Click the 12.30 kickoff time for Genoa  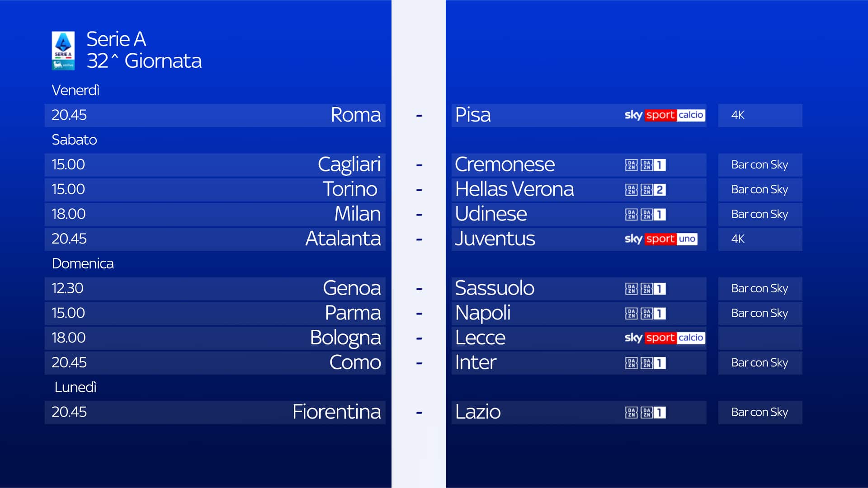pyautogui.click(x=67, y=288)
